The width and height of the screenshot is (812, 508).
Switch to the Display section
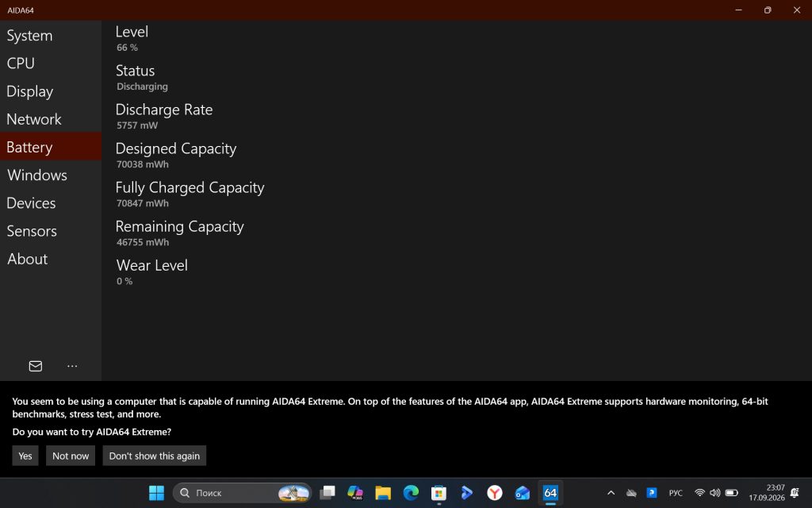tap(50, 91)
